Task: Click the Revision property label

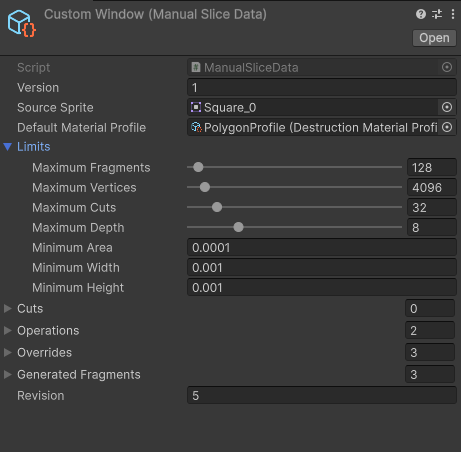Action: [41, 396]
